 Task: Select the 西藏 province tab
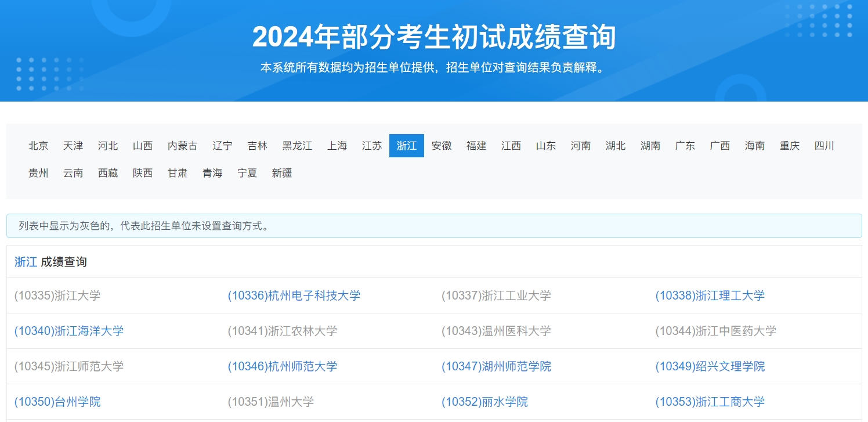pyautogui.click(x=108, y=173)
